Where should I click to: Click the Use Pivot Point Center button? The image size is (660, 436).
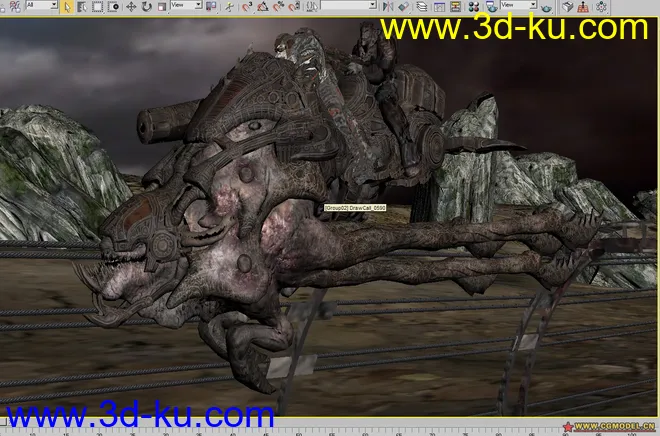(x=210, y=6)
